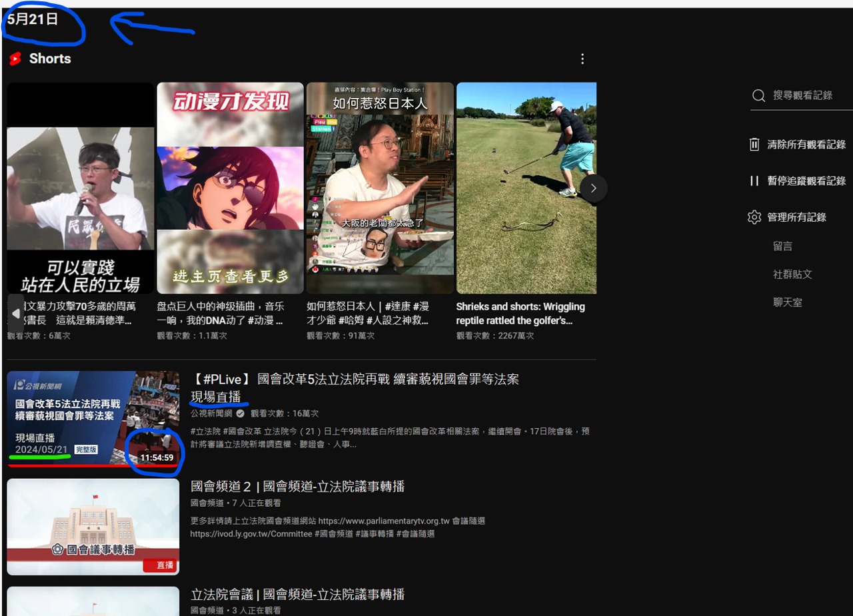
Task: Click the 觀看次數：91萬次 view count
Action: (x=340, y=336)
